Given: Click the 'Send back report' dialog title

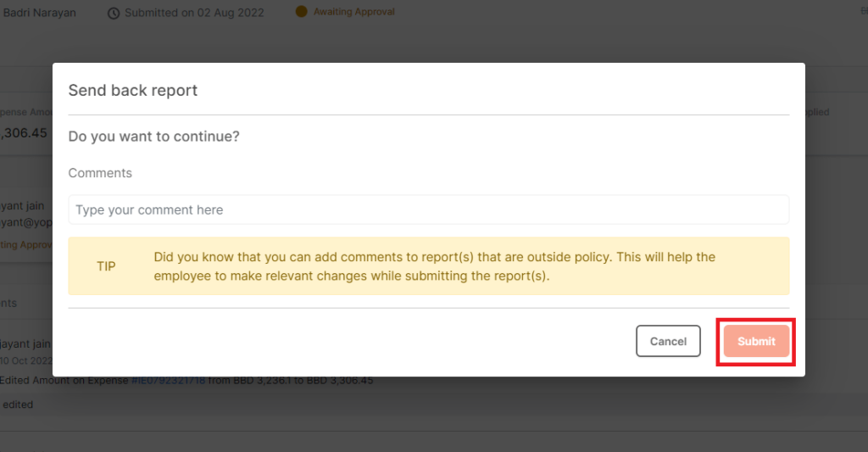Looking at the screenshot, I should (133, 90).
